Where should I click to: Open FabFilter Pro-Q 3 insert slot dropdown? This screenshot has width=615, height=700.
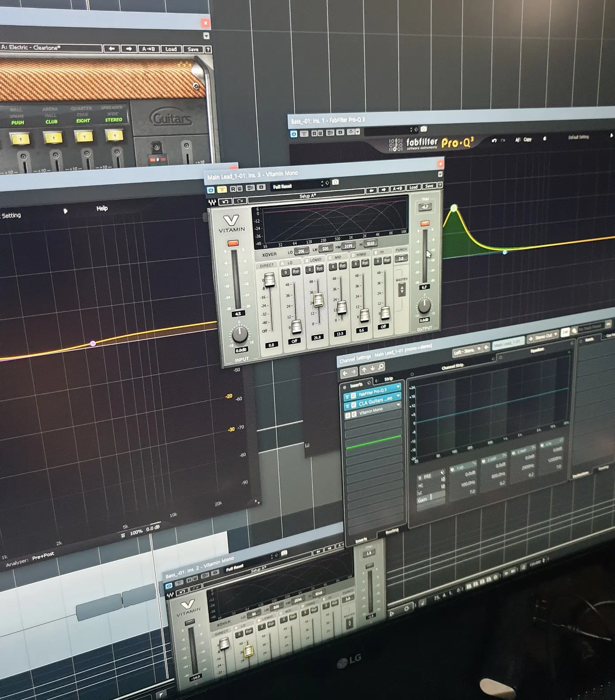point(398,387)
